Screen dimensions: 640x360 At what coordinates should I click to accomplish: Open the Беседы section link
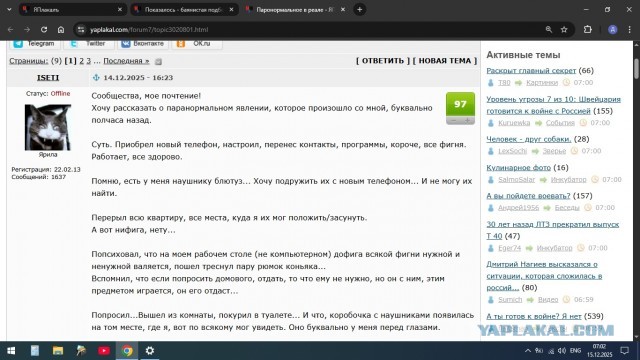(567, 208)
